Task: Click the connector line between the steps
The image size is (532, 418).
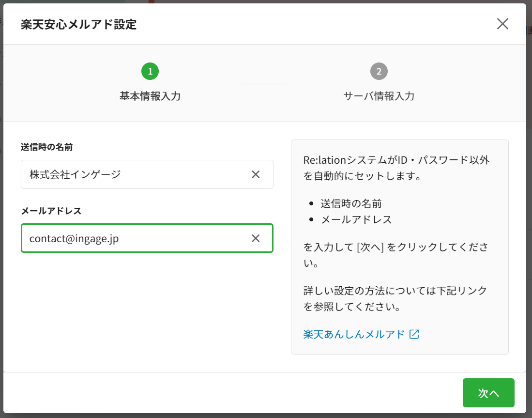Action: click(264, 83)
